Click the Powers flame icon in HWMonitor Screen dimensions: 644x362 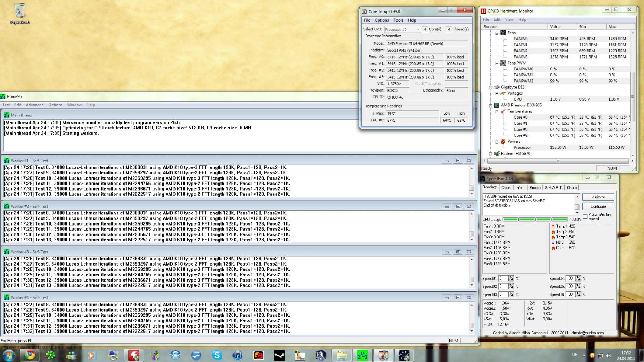503,141
